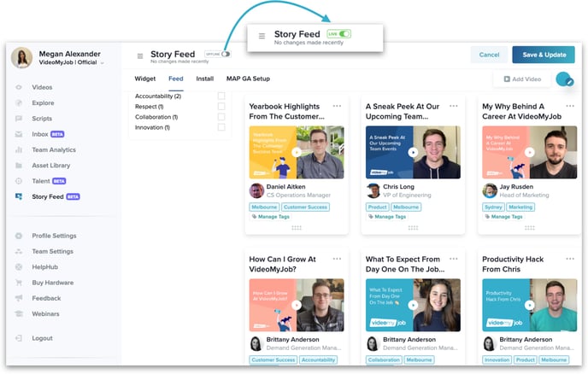Open options for How Can I Grow card
This screenshot has width=588, height=374.
pos(337,259)
